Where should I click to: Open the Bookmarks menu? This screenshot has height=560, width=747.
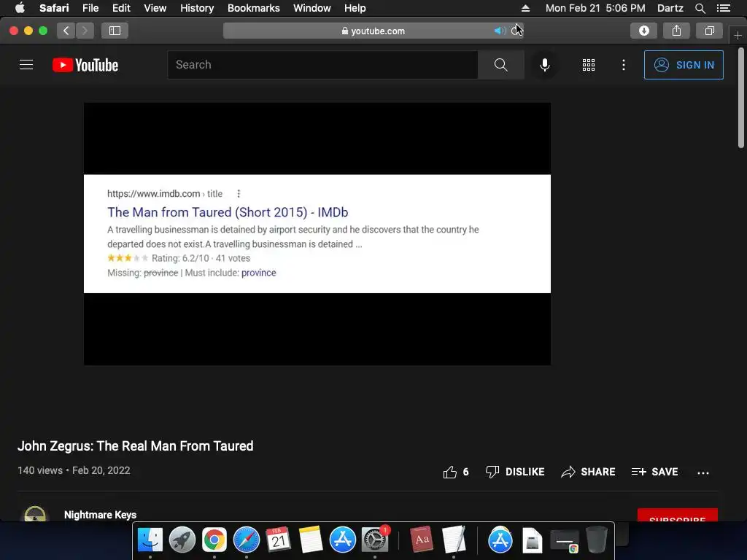[x=253, y=8]
